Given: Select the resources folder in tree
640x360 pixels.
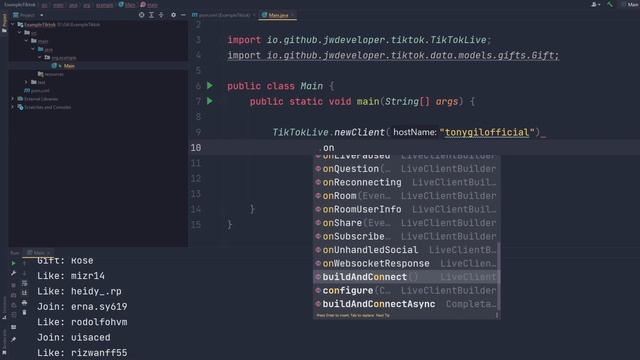Looking at the screenshot, I should click(51, 74).
